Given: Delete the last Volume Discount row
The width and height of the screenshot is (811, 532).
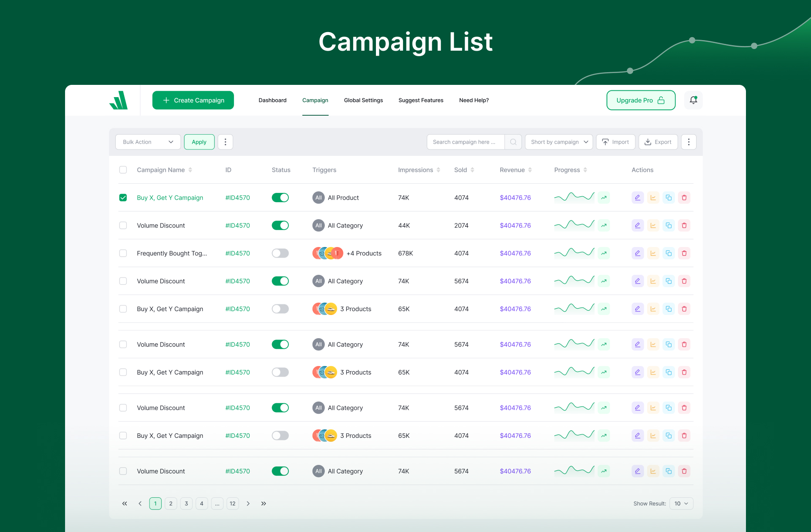Looking at the screenshot, I should click(x=684, y=471).
